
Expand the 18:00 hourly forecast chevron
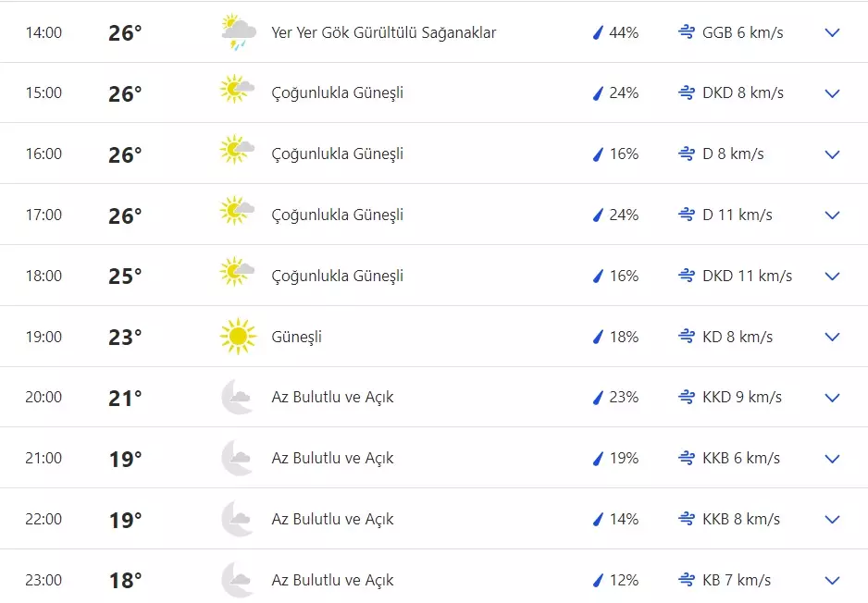[831, 275]
